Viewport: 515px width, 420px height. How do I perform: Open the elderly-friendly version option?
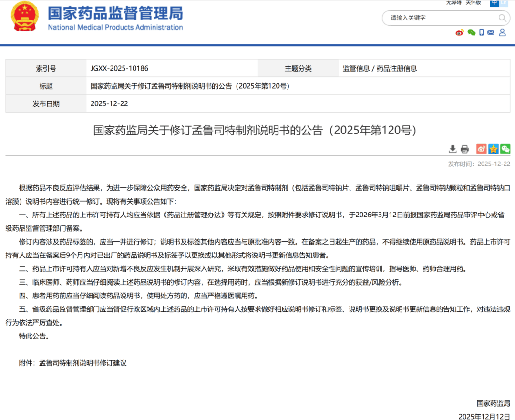(x=474, y=2)
